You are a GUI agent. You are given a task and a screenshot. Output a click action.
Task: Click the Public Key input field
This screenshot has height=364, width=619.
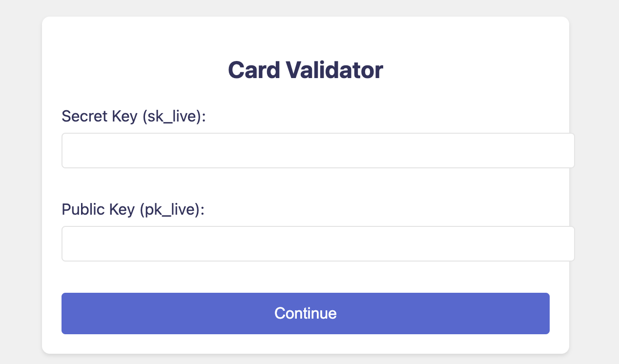[x=317, y=243]
